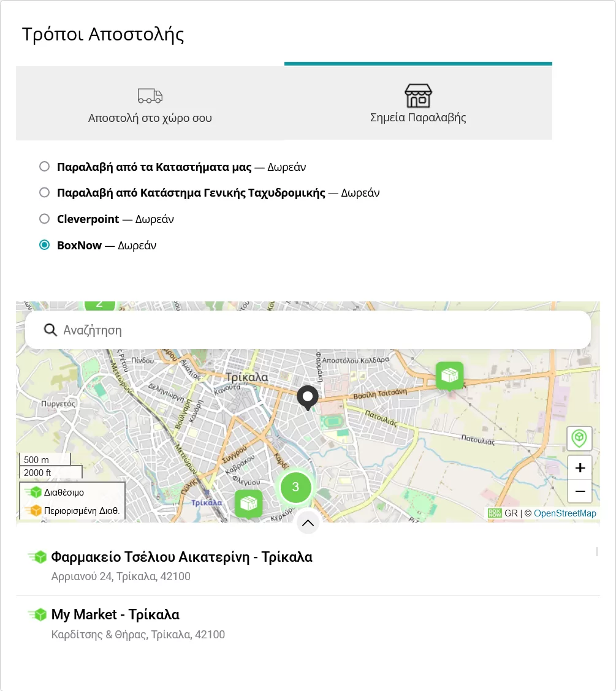Choose the Cleverpoint radio button
Image resolution: width=616 pixels, height=691 pixels.
44,219
